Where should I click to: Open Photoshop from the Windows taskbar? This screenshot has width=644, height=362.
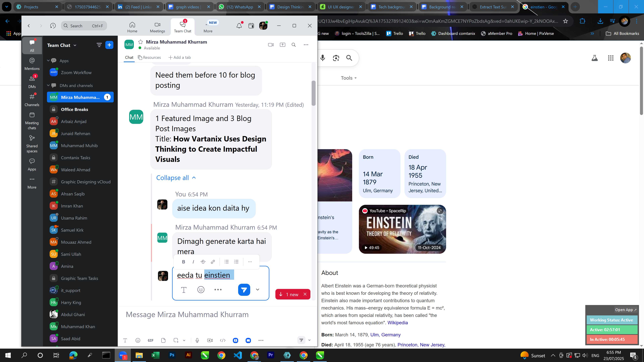(x=172, y=355)
